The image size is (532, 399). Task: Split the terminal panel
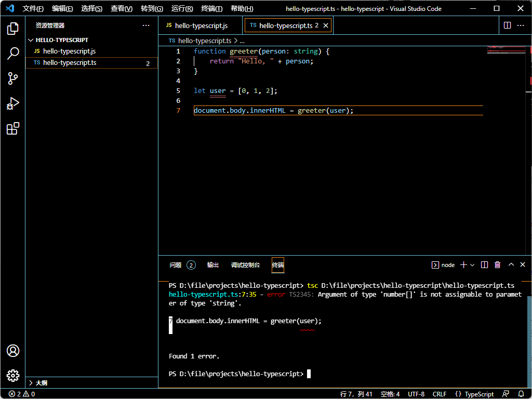point(484,265)
